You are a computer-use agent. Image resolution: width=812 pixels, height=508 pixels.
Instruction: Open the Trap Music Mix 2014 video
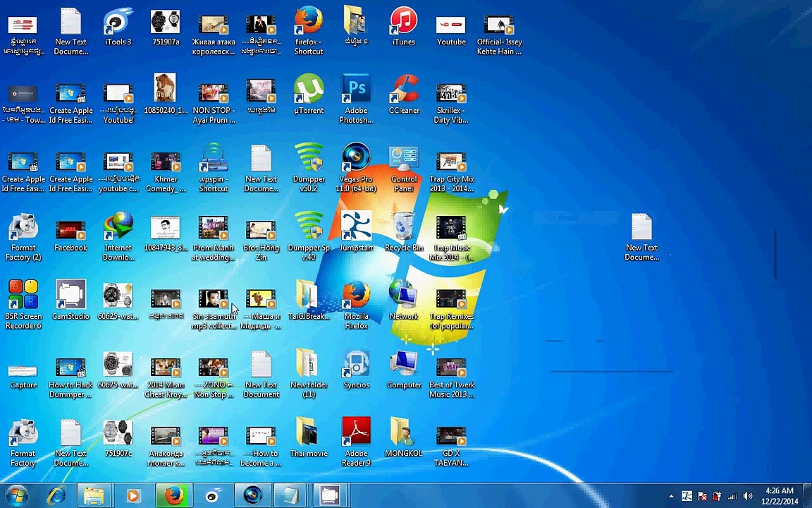pos(452,237)
